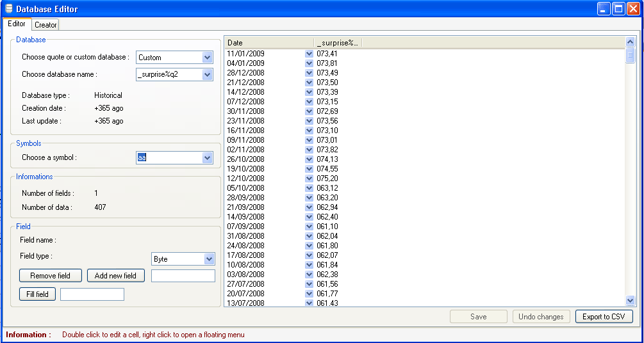
Task: Open date picker arrow for 31/08/2008 row
Action: click(x=309, y=236)
